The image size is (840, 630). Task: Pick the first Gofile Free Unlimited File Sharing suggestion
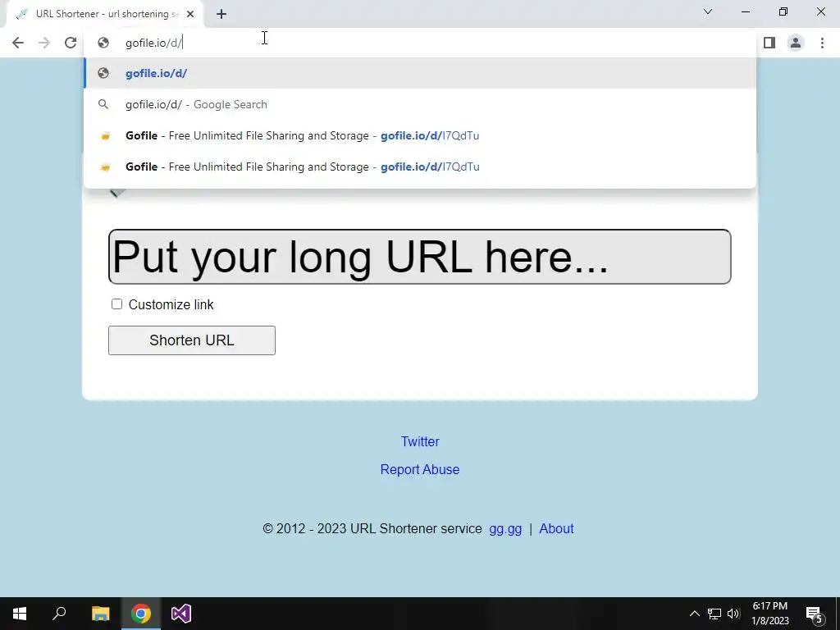pos(421,135)
